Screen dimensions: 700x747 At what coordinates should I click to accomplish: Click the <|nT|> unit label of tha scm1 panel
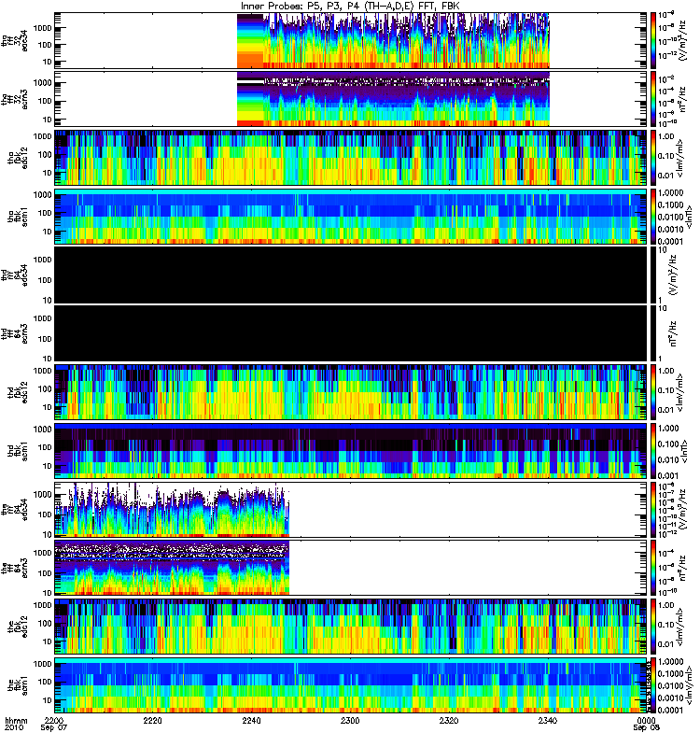(x=689, y=217)
